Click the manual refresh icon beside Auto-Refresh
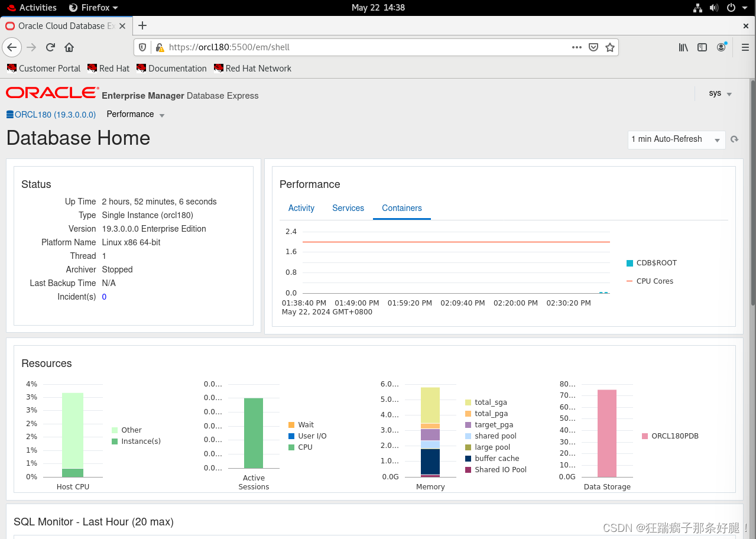Viewport: 756px width, 539px height. tap(735, 139)
